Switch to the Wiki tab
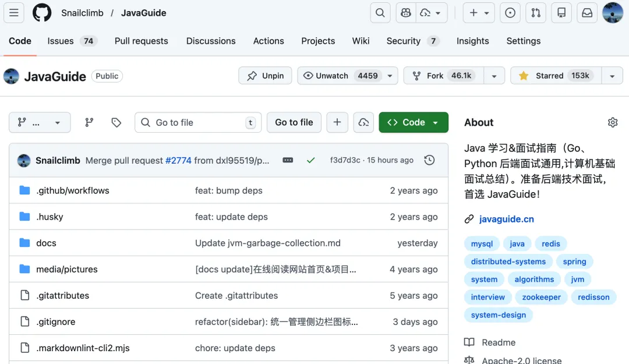629x364 pixels. [x=361, y=41]
